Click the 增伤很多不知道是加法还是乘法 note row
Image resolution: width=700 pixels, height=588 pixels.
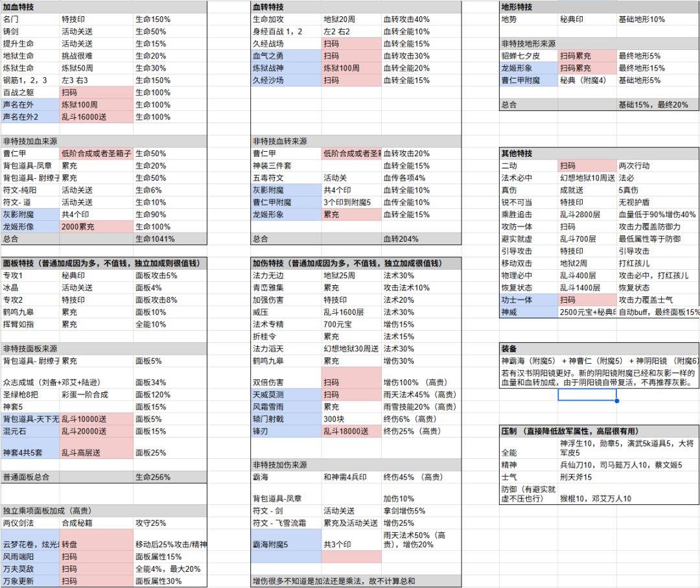coord(356,581)
